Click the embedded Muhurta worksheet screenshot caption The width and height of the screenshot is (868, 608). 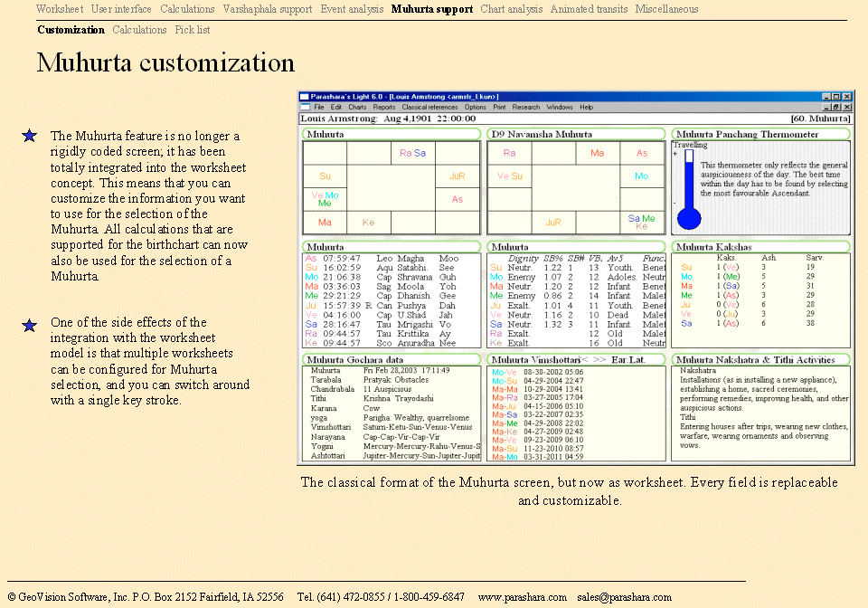coord(569,491)
